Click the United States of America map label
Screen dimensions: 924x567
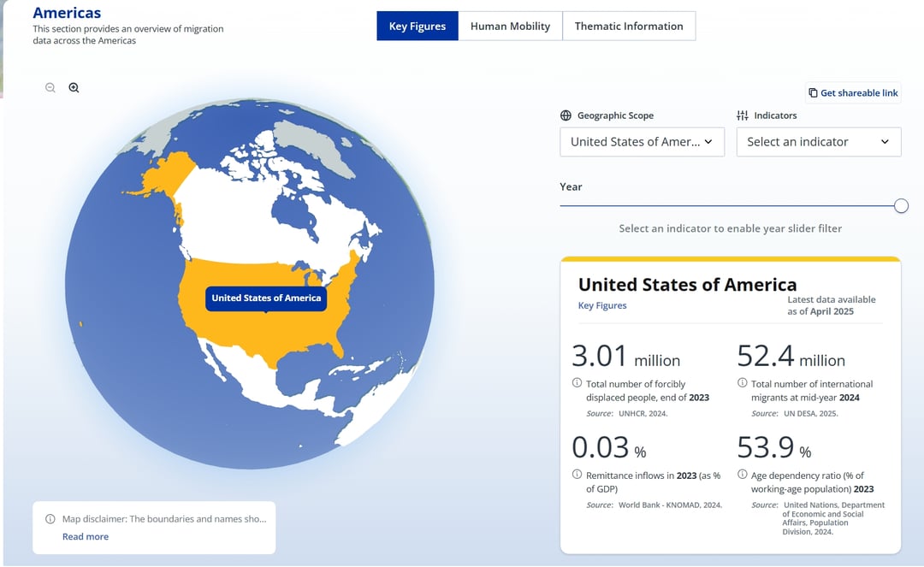coord(266,298)
